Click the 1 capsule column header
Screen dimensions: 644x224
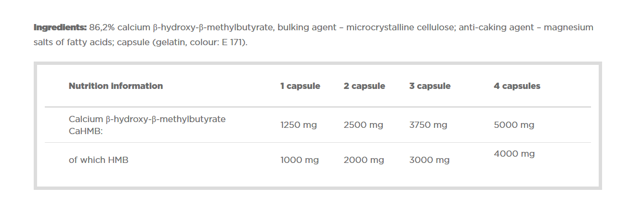(x=300, y=86)
